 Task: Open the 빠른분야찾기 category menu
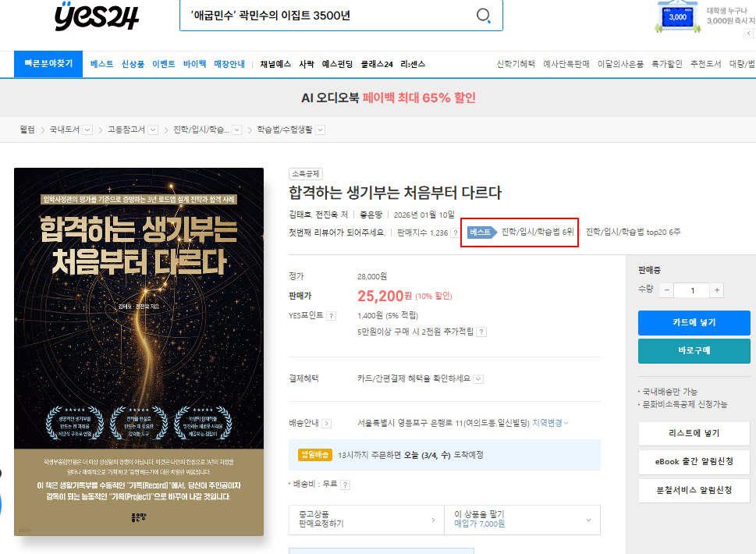(48, 64)
